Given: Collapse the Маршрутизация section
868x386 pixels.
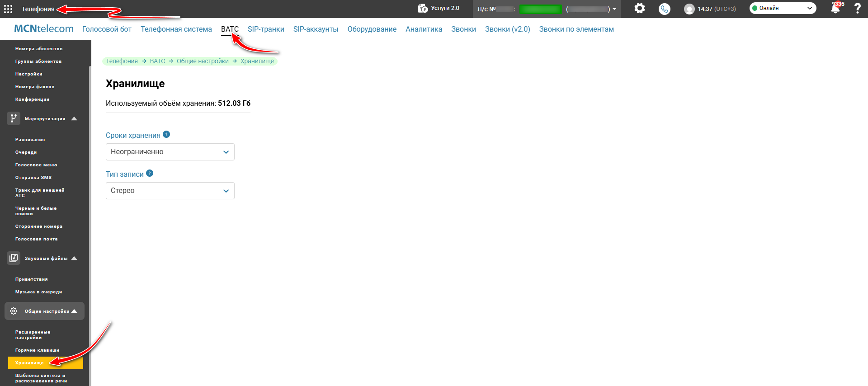Looking at the screenshot, I should (x=74, y=118).
